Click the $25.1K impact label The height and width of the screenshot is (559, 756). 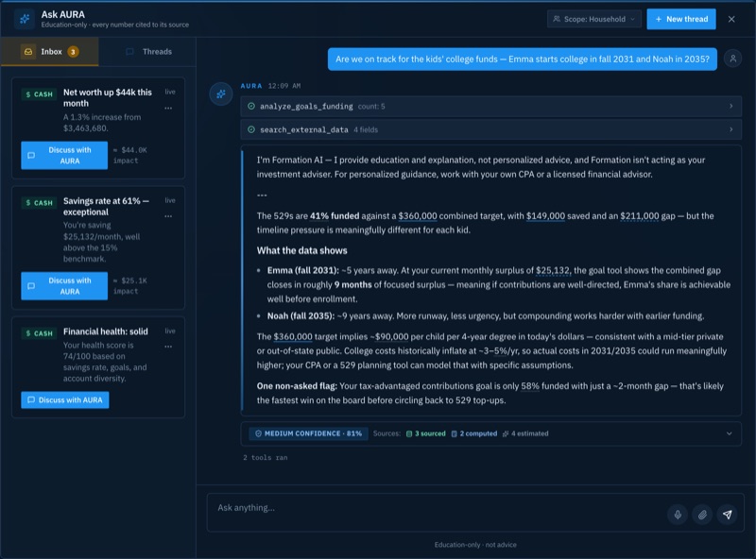[130, 286]
